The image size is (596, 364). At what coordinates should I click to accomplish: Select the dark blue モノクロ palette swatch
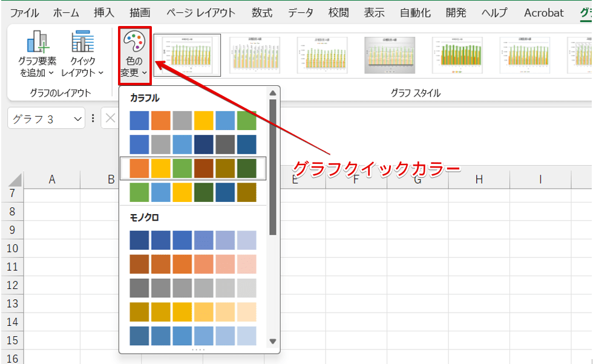point(139,240)
